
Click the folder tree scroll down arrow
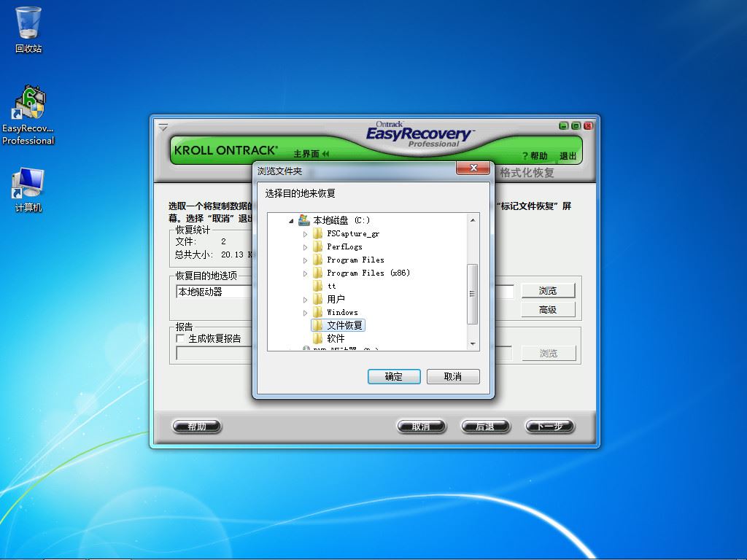click(473, 344)
